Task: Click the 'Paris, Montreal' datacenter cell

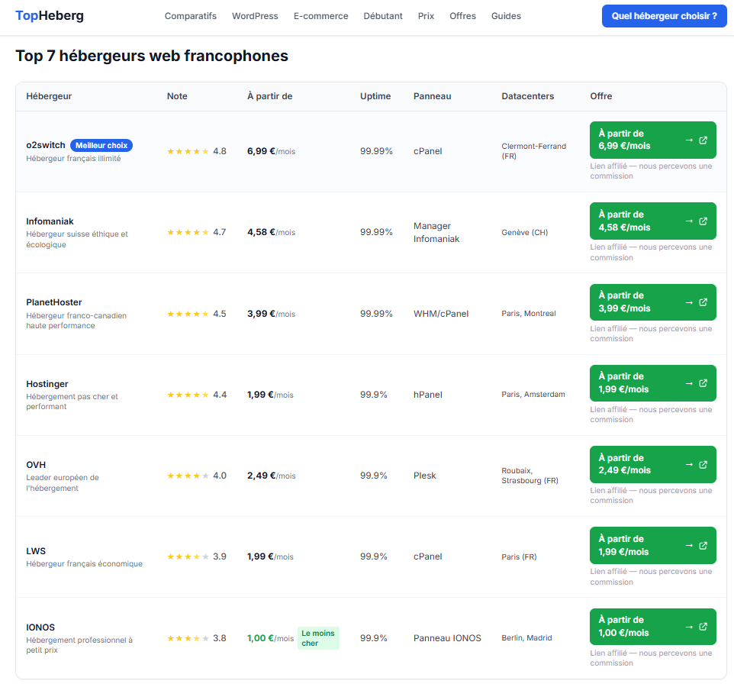Action: click(x=529, y=314)
